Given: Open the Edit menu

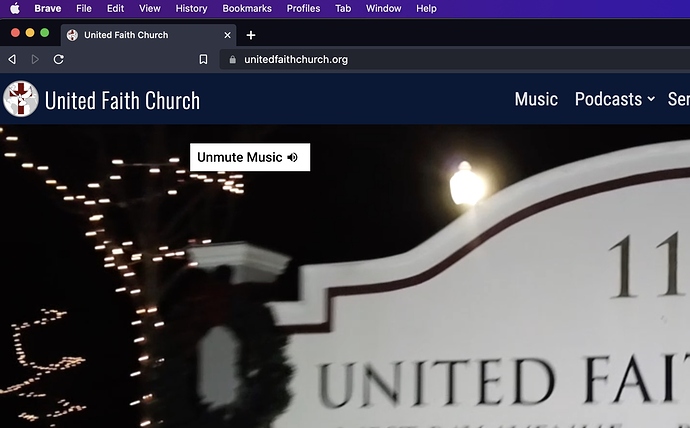Looking at the screenshot, I should [115, 8].
